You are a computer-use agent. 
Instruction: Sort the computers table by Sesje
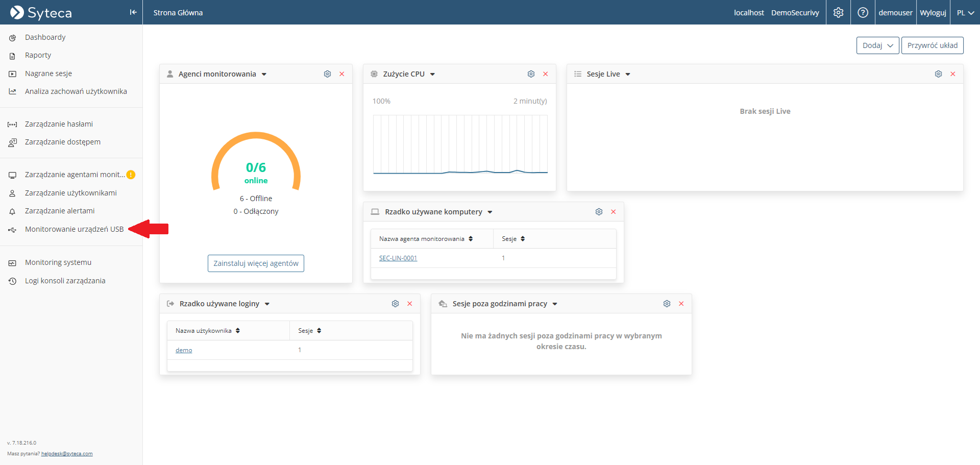coord(513,239)
